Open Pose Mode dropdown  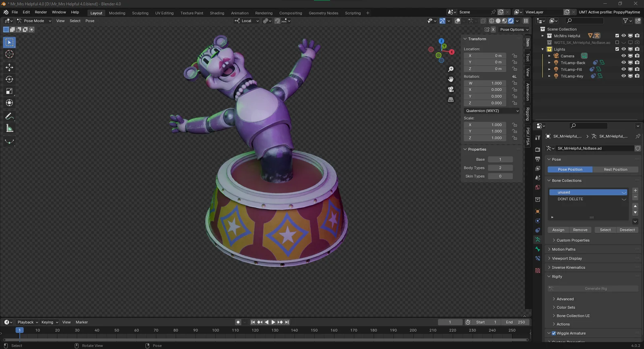[x=34, y=21]
